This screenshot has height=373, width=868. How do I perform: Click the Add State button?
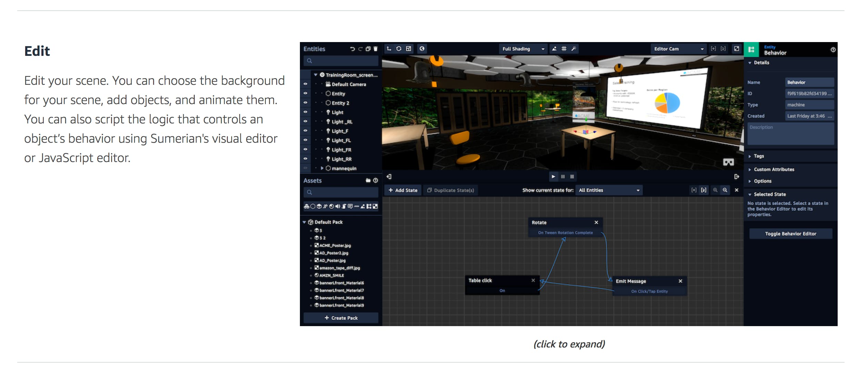[x=403, y=190]
